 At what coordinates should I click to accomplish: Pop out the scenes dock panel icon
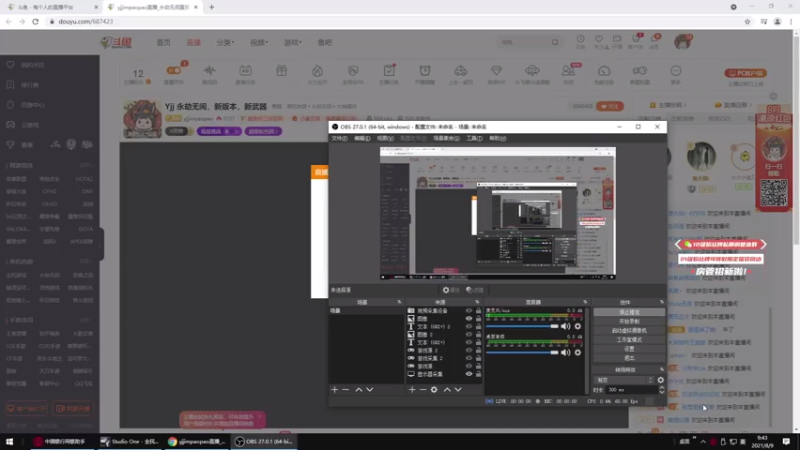[x=399, y=302]
